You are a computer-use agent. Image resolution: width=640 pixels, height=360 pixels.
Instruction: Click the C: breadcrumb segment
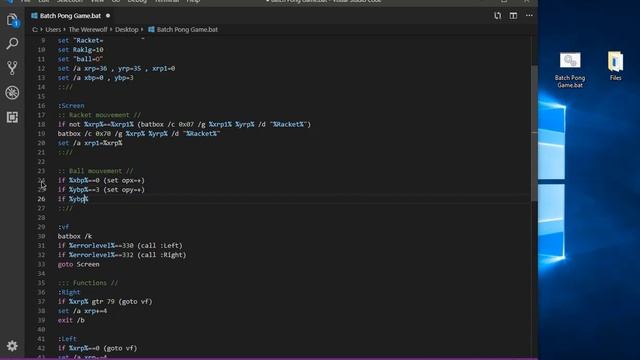click(35, 29)
